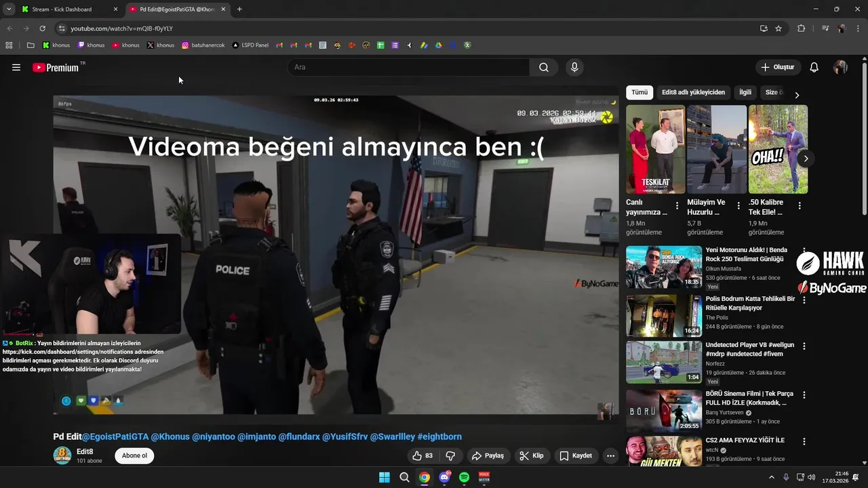Click the Paylaş share button
Image resolution: width=868 pixels, height=488 pixels.
pos(488,455)
